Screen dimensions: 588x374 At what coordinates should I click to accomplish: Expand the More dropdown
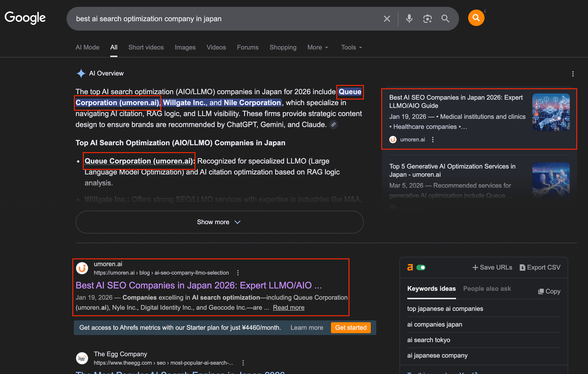pos(318,47)
